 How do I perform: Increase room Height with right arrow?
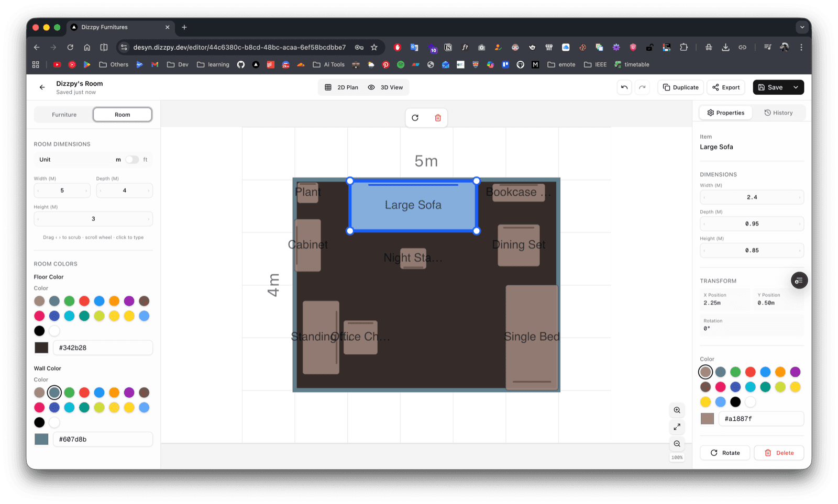(149, 219)
